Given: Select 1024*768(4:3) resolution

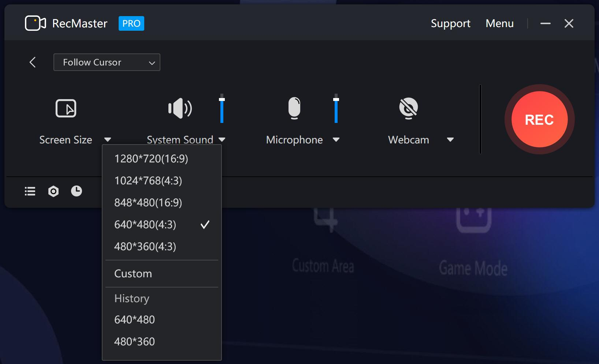Looking at the screenshot, I should point(162,181).
